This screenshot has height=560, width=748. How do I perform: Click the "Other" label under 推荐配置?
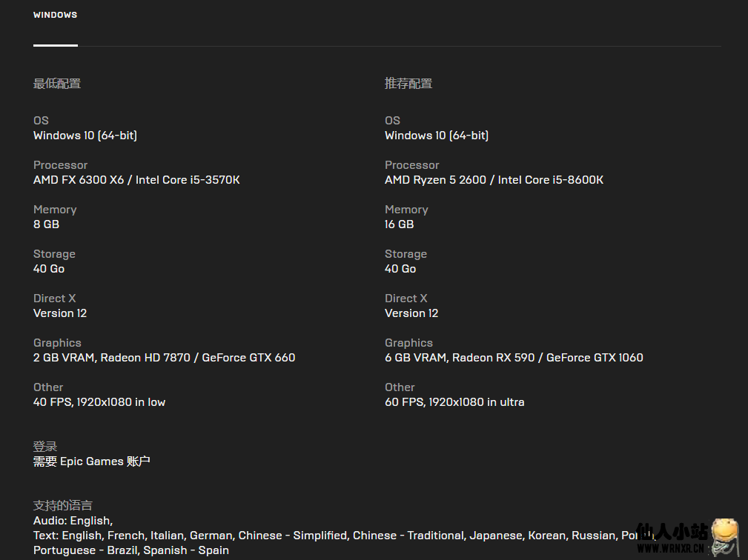coord(400,387)
